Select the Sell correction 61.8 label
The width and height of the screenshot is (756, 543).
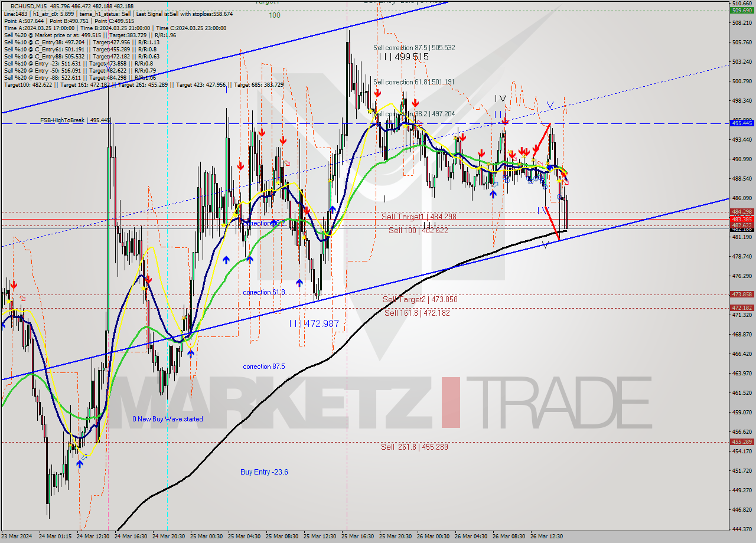[414, 82]
